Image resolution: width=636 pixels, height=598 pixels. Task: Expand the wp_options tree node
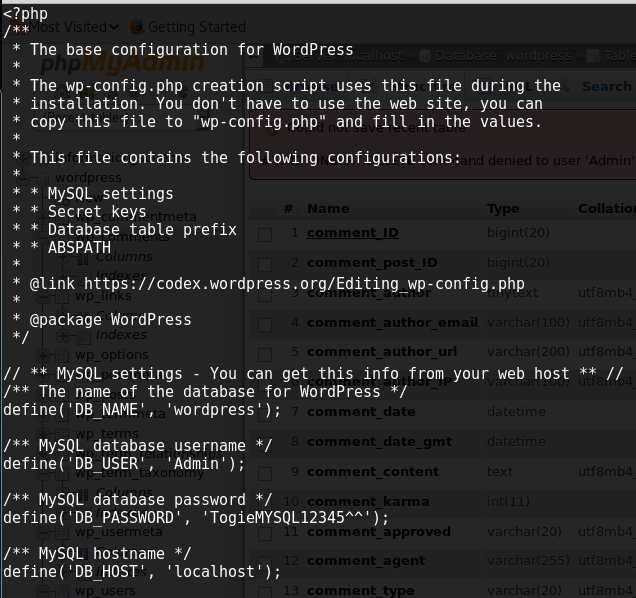[x=43, y=356]
